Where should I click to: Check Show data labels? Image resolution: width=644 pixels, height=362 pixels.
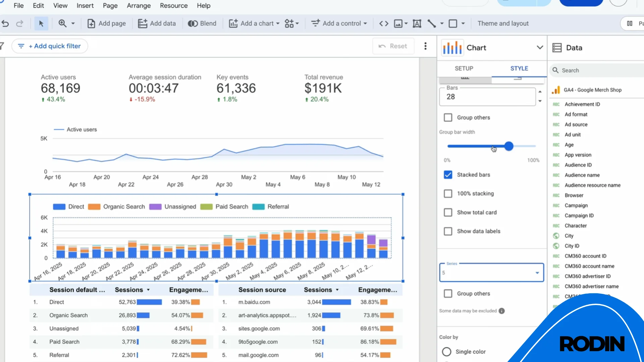448,231
